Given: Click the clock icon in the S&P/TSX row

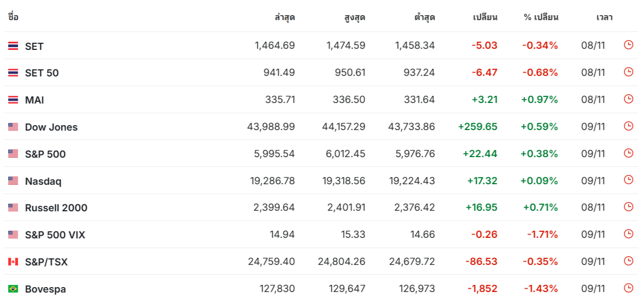Looking at the screenshot, I should pyautogui.click(x=628, y=261).
